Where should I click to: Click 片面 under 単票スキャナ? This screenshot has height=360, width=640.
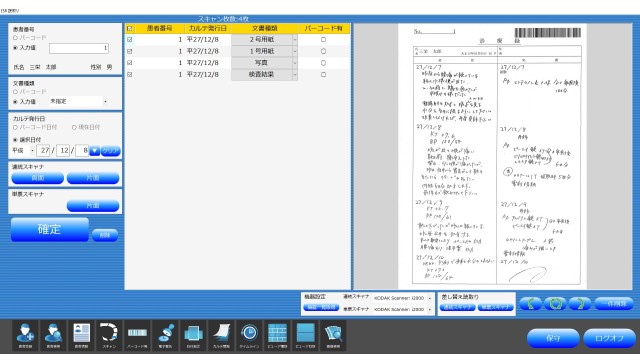point(93,205)
